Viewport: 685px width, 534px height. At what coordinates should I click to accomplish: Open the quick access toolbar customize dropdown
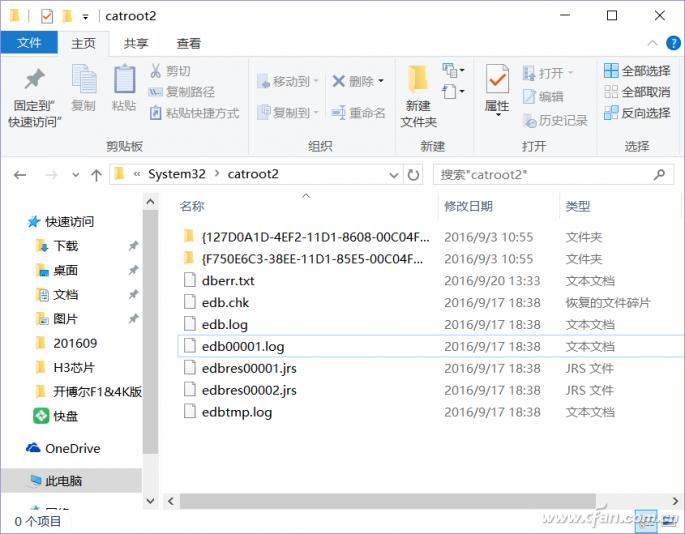(x=86, y=17)
